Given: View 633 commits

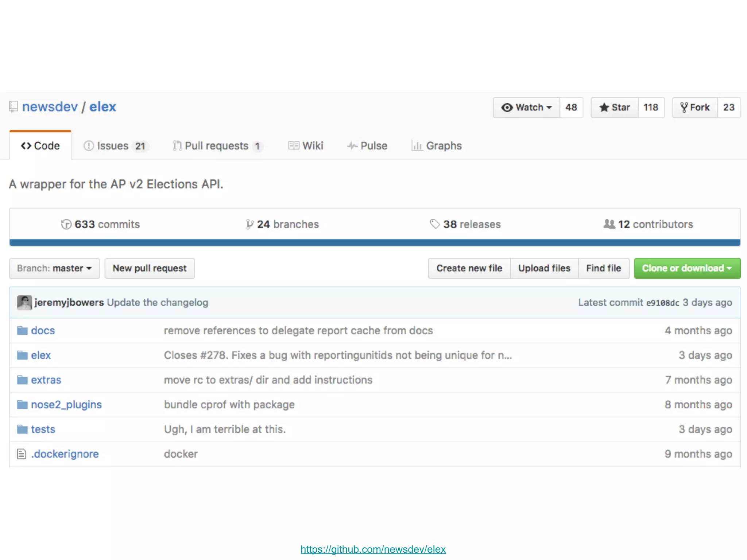Looking at the screenshot, I should pos(100,224).
